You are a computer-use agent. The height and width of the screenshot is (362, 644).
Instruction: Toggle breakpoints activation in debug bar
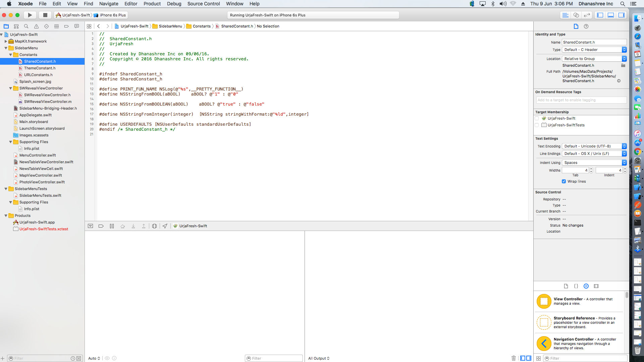[x=101, y=226]
